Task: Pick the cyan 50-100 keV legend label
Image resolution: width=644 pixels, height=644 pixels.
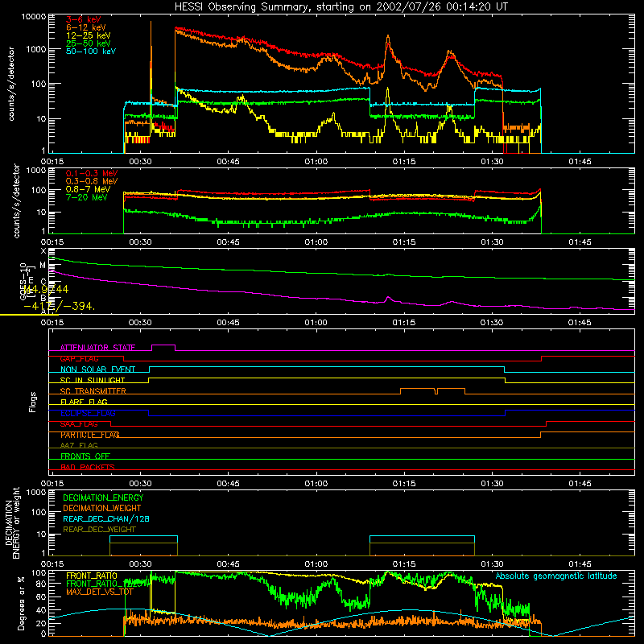Action: point(91,52)
